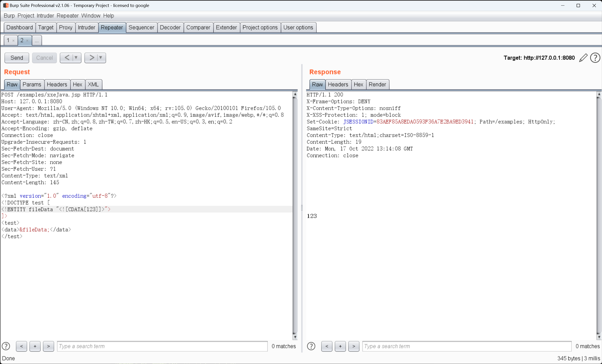Image resolution: width=602 pixels, height=364 pixels.
Task: Go to next match in response search
Action: click(354, 346)
